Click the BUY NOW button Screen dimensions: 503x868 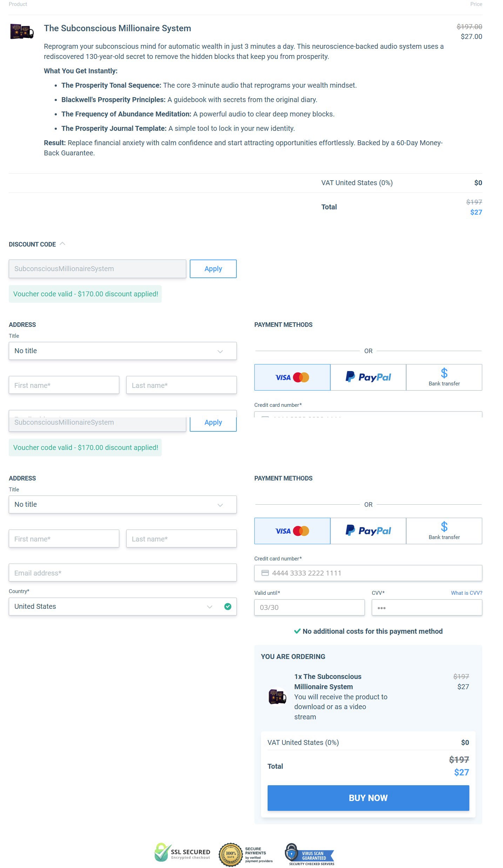click(x=368, y=798)
